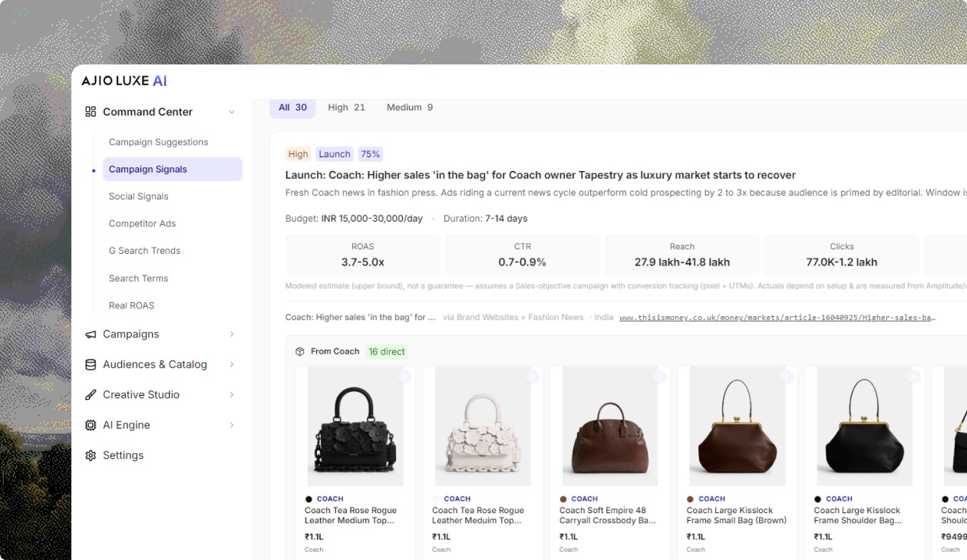Screen dimensions: 967x560
Task: Click the High priority badge
Action: 298,154
